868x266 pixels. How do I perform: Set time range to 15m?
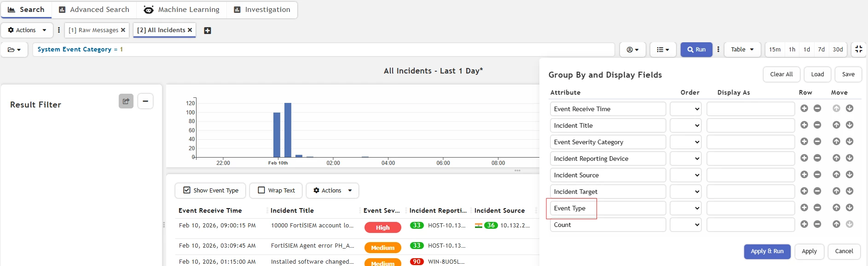pyautogui.click(x=775, y=49)
